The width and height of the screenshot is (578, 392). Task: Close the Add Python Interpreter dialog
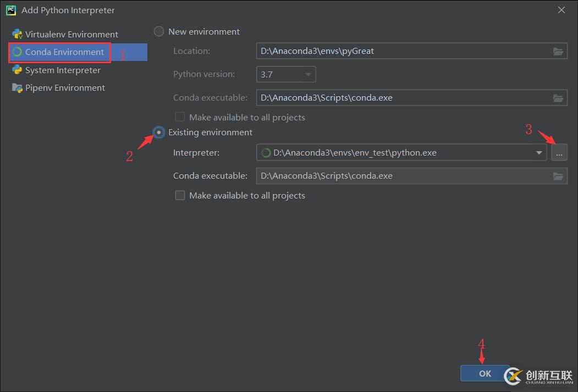(562, 10)
